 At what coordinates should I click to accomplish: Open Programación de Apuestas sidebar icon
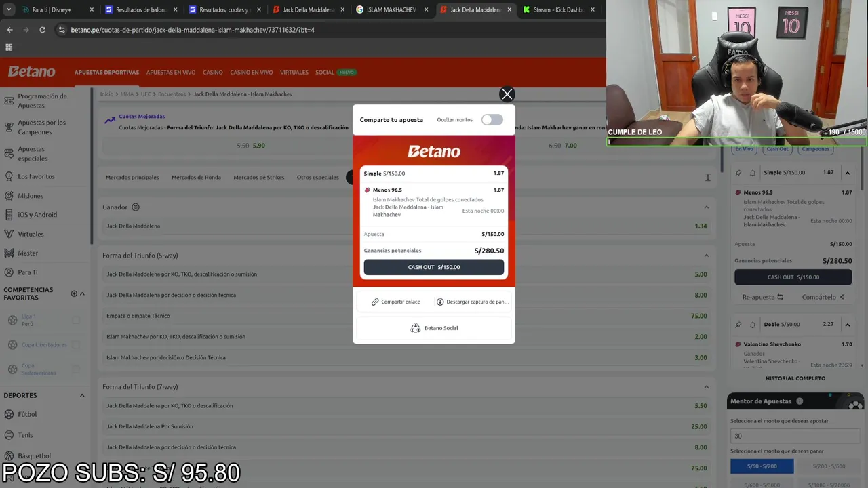tap(9, 101)
